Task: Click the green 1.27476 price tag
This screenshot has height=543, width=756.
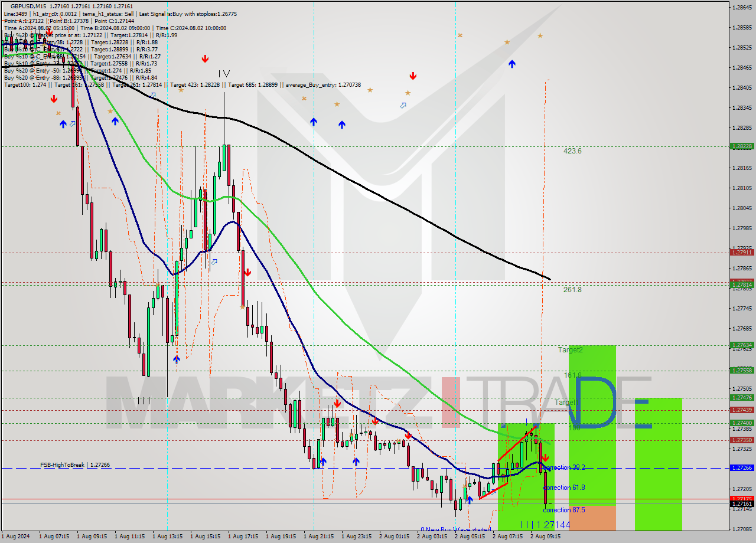Action: [741, 398]
